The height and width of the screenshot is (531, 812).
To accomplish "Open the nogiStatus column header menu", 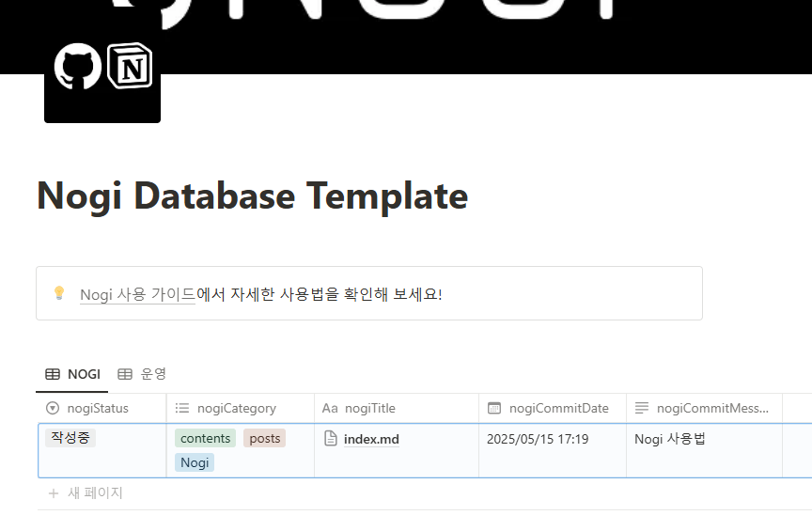I will (x=101, y=408).
